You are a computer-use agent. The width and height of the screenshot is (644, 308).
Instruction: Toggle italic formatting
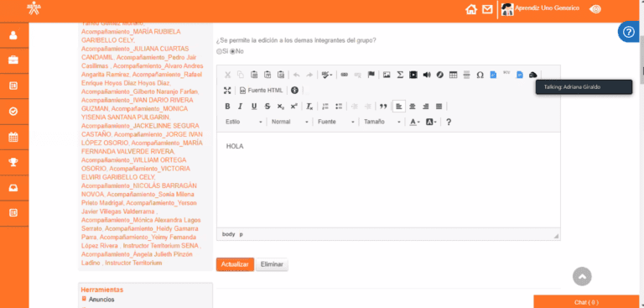[x=241, y=107]
